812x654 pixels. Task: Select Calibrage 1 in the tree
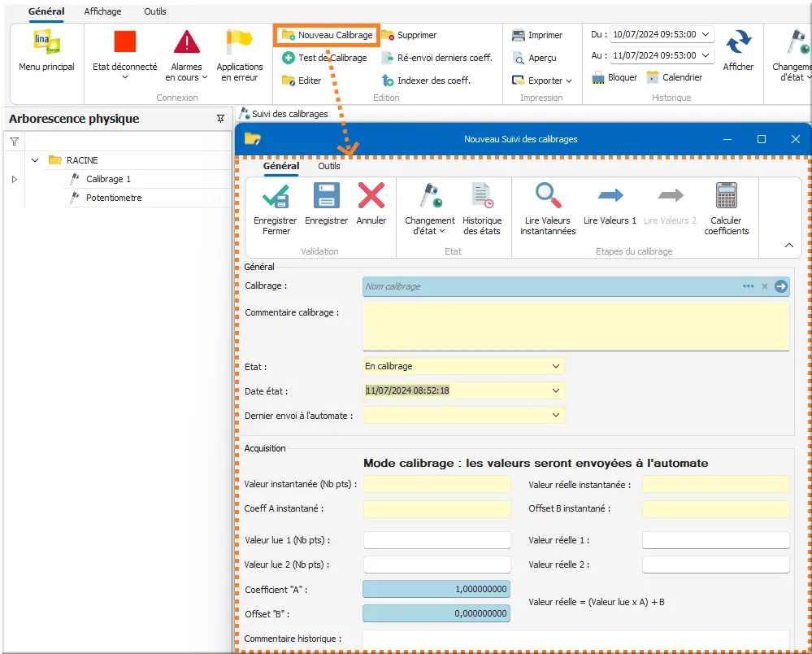108,179
